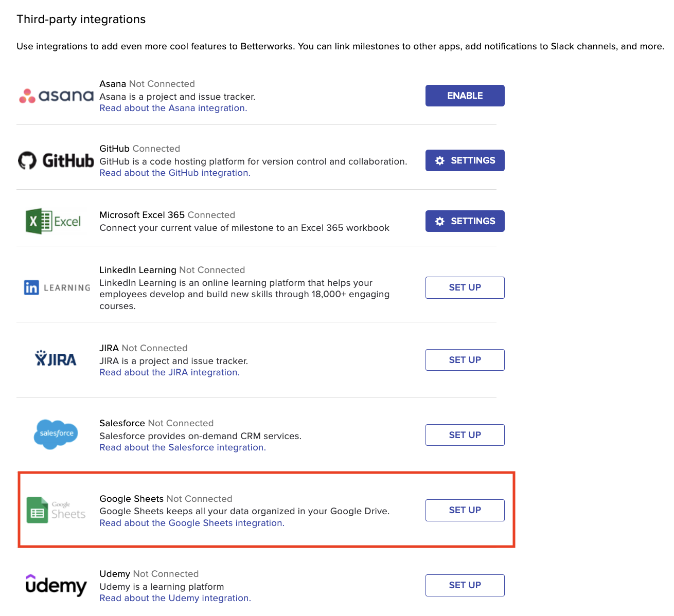Click 'Udemy Not Connected' status text
Screen dimensions: 674x616
click(149, 574)
